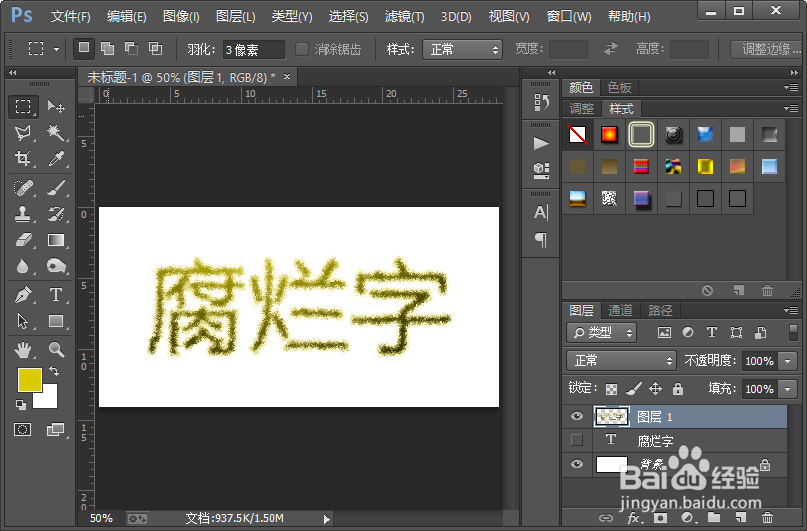Toggle lock transparent pixels

pyautogui.click(x=611, y=389)
